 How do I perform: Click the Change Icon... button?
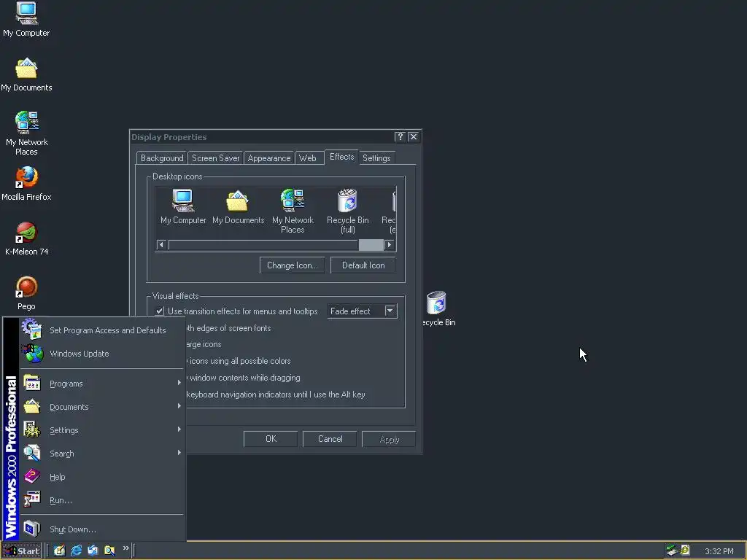tap(292, 265)
